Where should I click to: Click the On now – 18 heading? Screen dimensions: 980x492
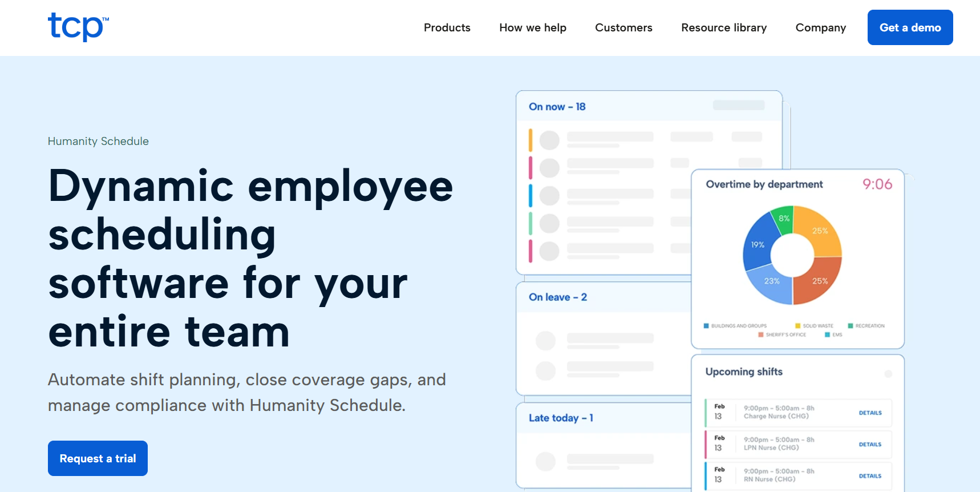(x=557, y=107)
